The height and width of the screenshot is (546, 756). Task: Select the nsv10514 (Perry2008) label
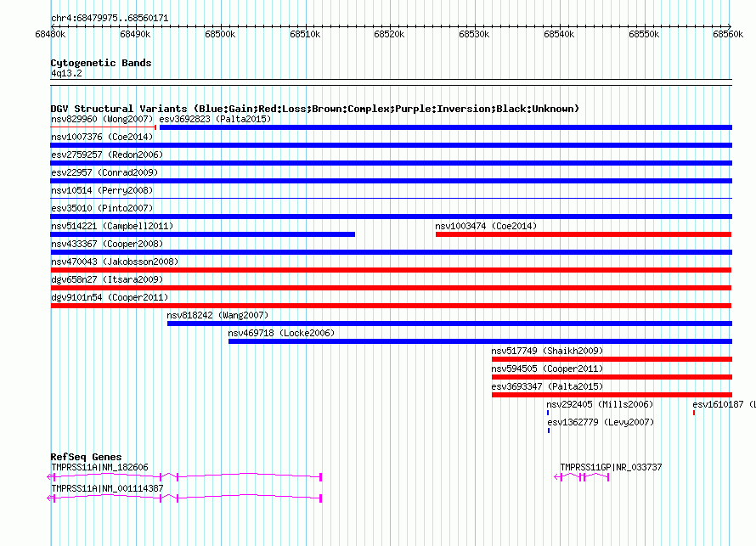click(x=102, y=190)
